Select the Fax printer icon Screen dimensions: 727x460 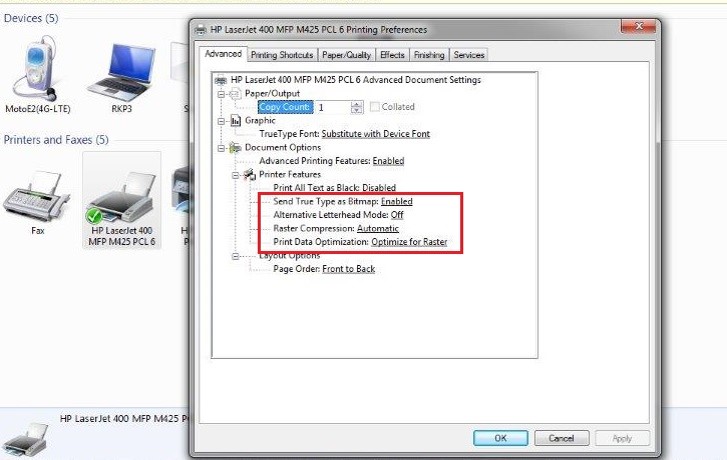[37, 196]
